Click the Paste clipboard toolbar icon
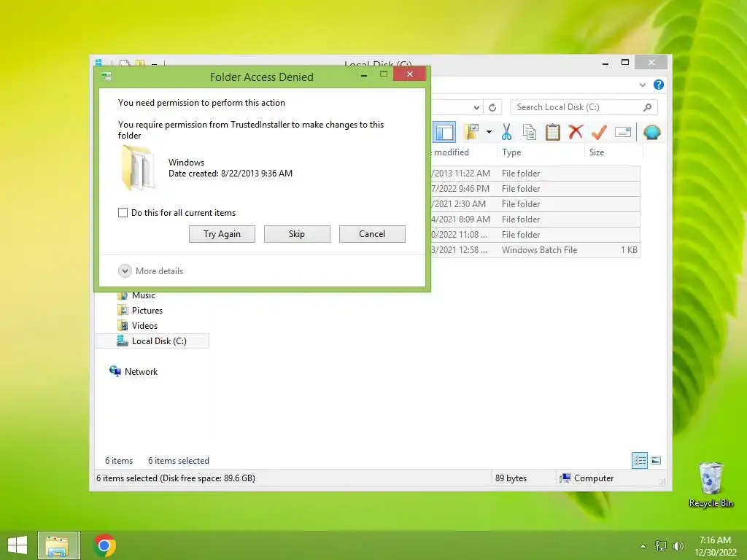This screenshot has width=747, height=560. 553,132
